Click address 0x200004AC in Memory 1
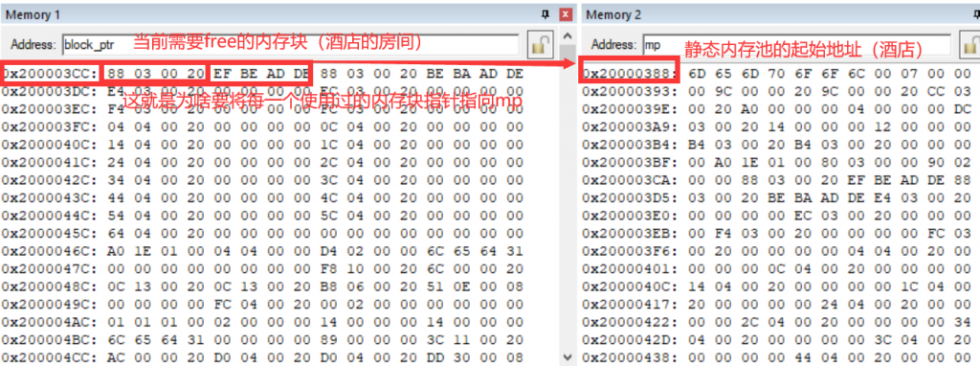This screenshot has width=980, height=366. pos(50,322)
